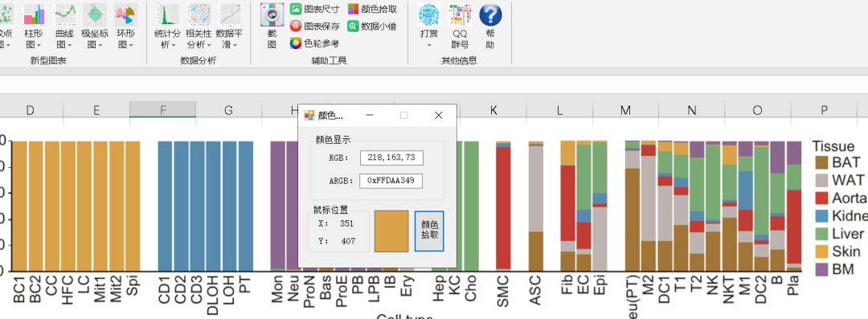The image size is (868, 319).
Task: Click the 帮助 help question-mark icon
Action: click(490, 15)
